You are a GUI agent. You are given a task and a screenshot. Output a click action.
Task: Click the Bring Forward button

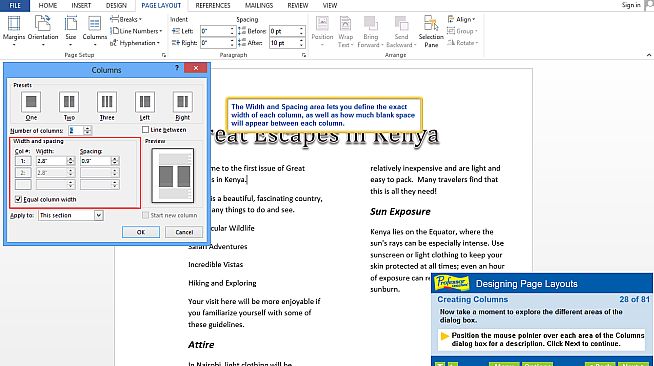[370, 31]
